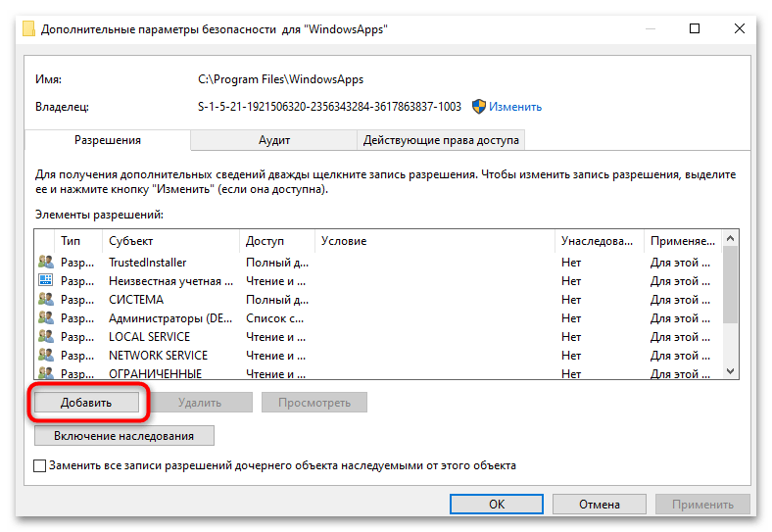Click the user icon in the ОГРАНИЧЕННЫЕ row
772x532 pixels.
point(46,372)
